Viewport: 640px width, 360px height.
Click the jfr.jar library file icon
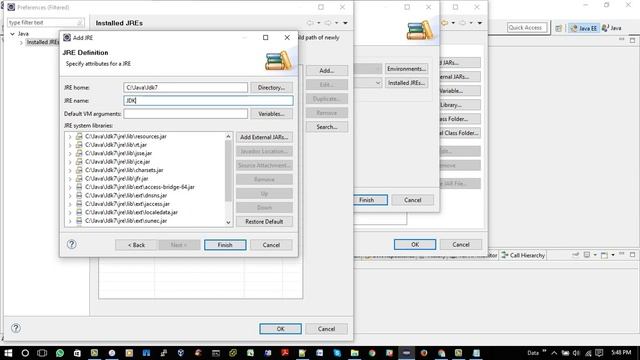[79, 178]
